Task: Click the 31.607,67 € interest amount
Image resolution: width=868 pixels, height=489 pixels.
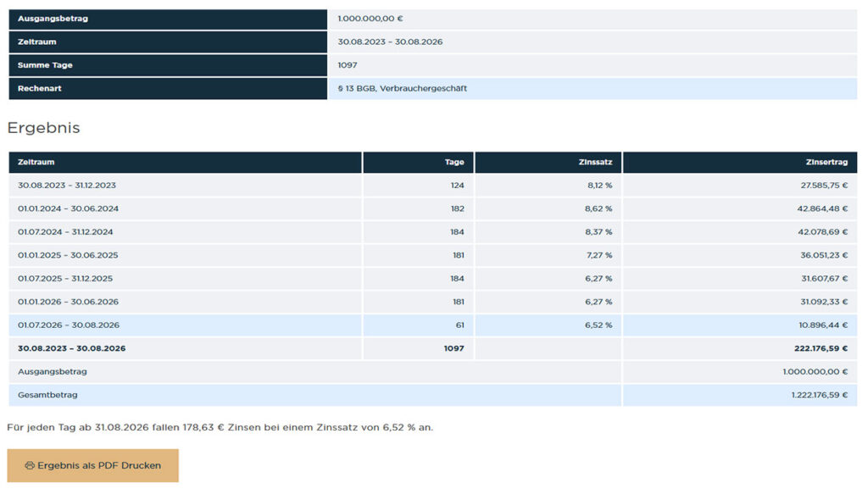Action: 824,278
